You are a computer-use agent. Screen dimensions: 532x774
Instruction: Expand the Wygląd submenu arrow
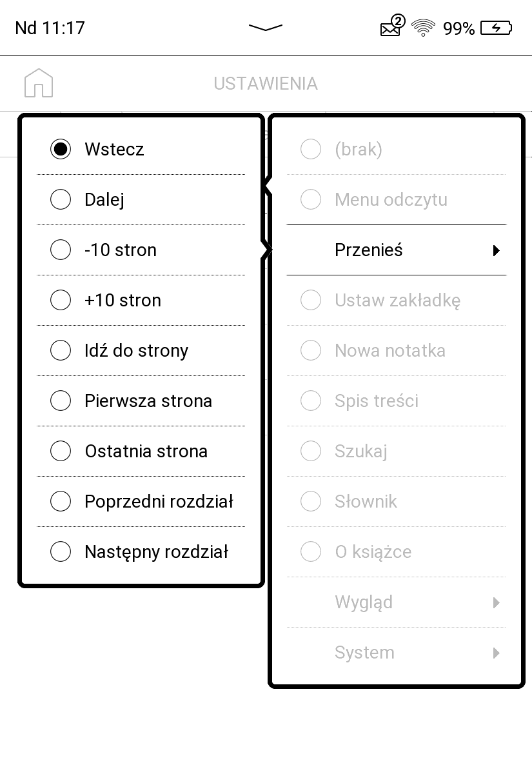(496, 603)
